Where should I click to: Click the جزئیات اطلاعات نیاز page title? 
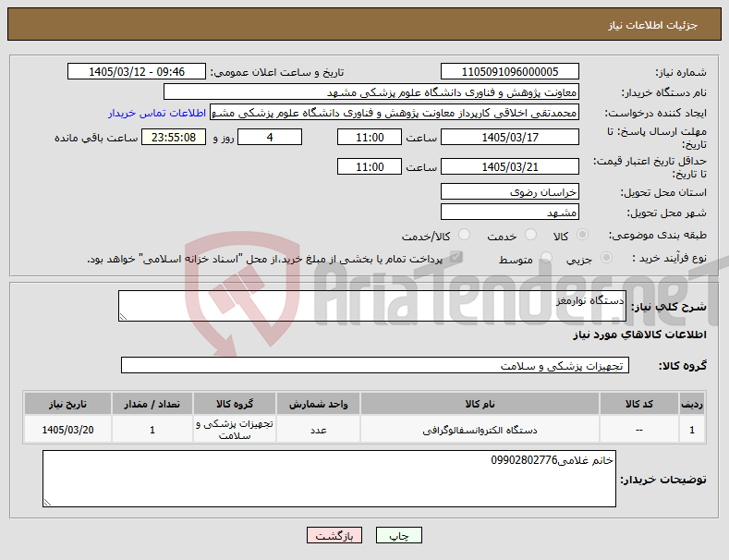point(652,25)
